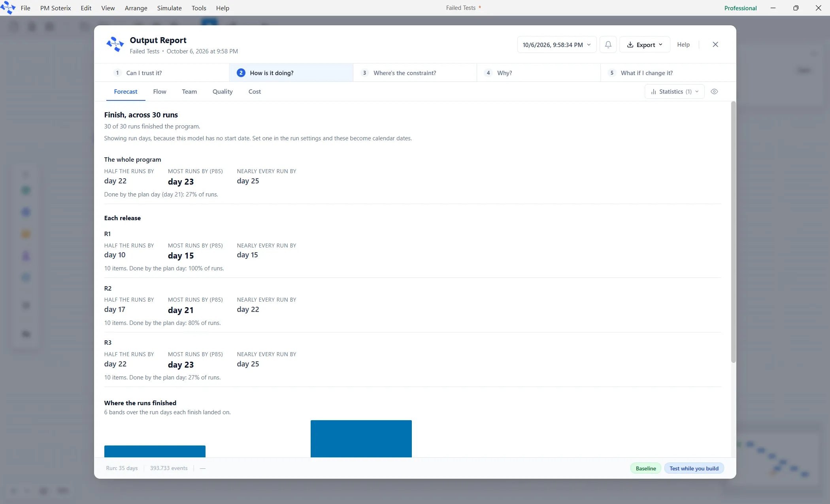
Task: Switch to the Team sub-tab
Action: tap(189, 92)
